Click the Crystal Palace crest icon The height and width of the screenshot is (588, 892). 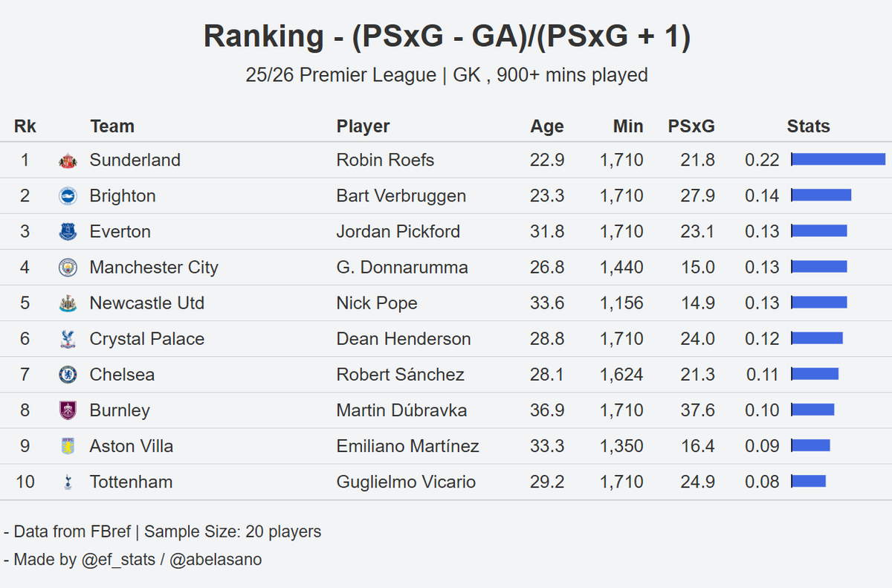(68, 339)
